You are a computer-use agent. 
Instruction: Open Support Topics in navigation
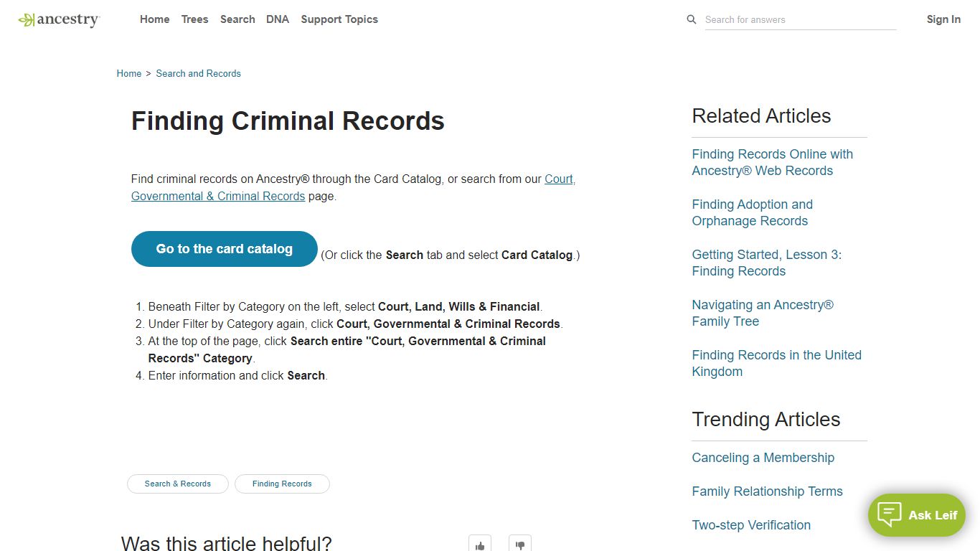click(x=339, y=19)
